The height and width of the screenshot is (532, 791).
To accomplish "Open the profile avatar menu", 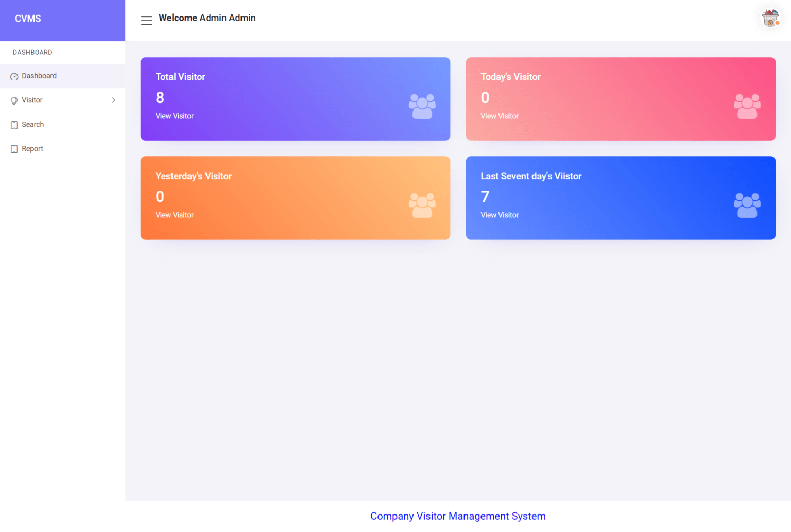I will [769, 17].
